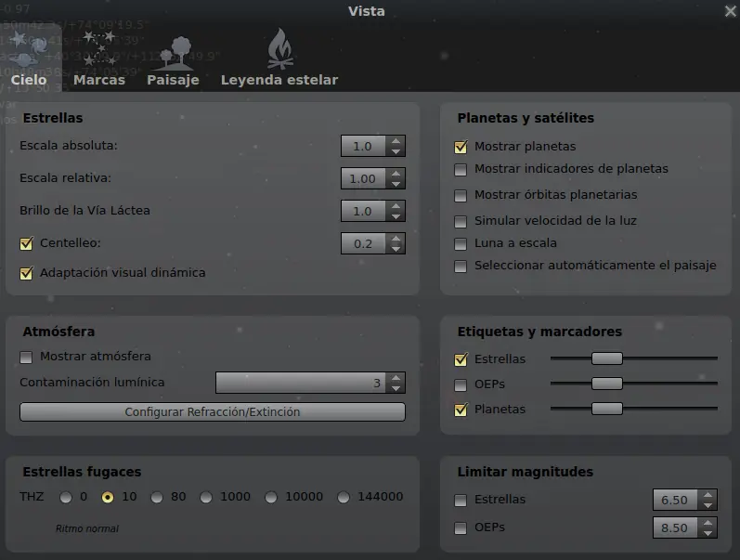Increase Centelleo value with up arrow
This screenshot has height=560, width=740.
click(396, 239)
